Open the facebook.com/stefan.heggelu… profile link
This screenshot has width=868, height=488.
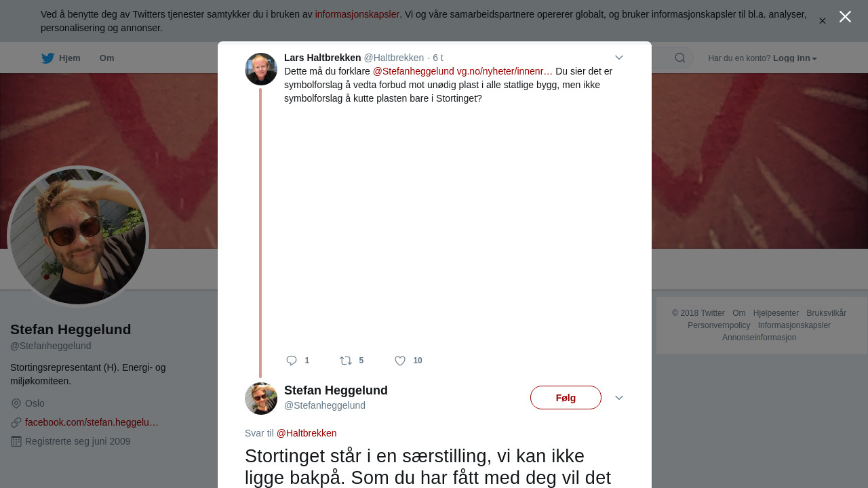tap(92, 422)
